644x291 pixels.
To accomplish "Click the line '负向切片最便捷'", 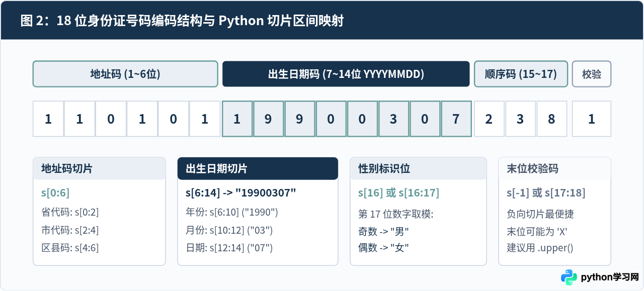I will coord(540,215).
